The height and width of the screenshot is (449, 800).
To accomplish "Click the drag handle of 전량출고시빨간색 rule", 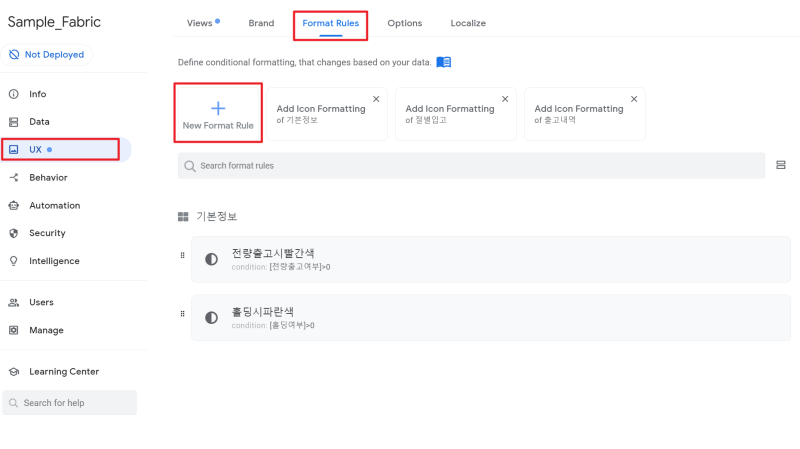I will pyautogui.click(x=182, y=255).
